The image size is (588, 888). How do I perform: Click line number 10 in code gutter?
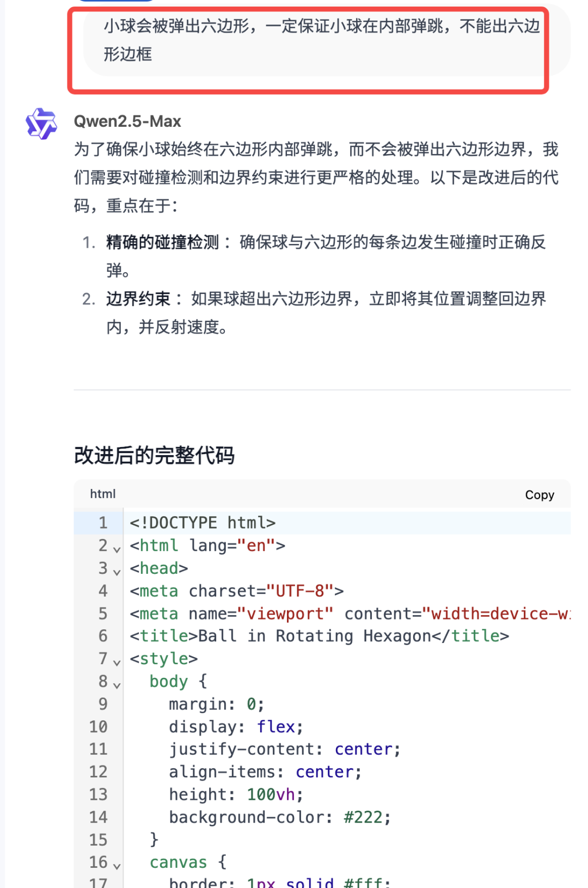[x=99, y=726]
